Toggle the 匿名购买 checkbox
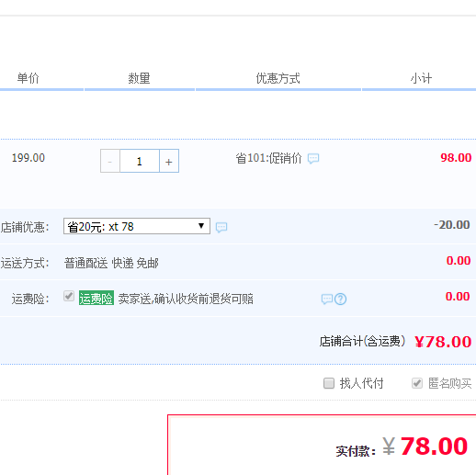This screenshot has height=475, width=476. point(417,383)
